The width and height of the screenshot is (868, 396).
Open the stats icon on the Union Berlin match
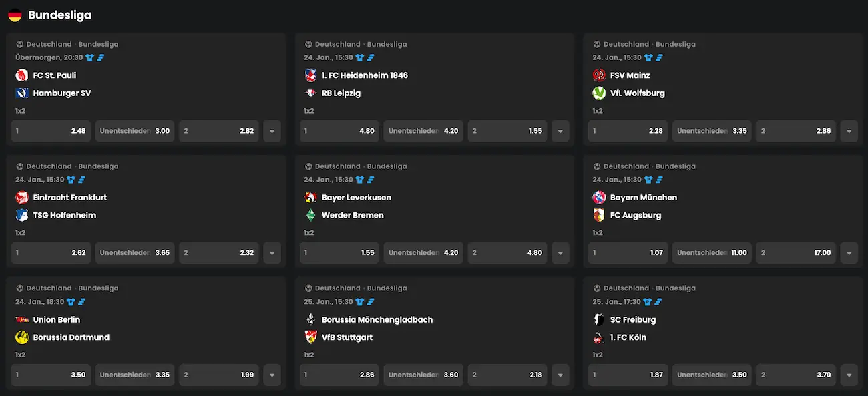81,301
